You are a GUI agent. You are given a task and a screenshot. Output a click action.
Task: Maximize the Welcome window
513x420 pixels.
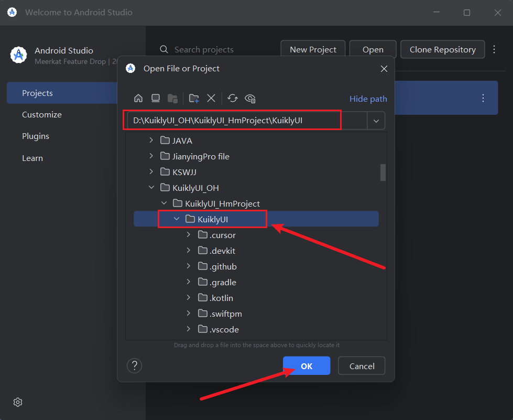[x=467, y=13]
